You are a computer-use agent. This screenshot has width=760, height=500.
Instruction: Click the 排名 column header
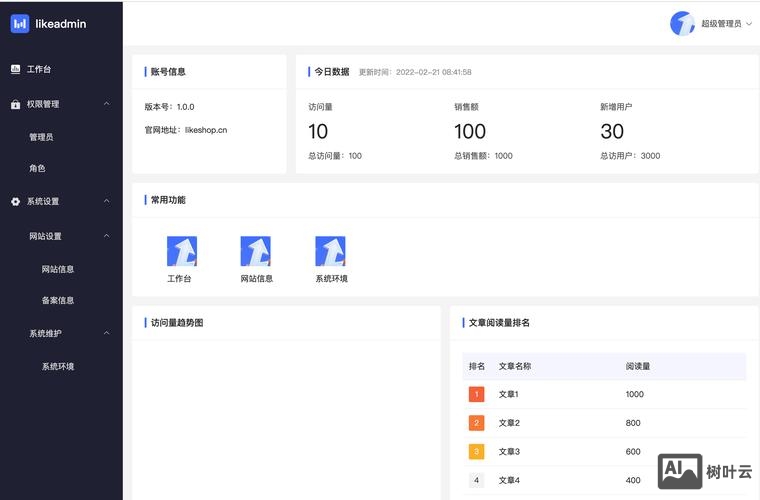click(476, 366)
